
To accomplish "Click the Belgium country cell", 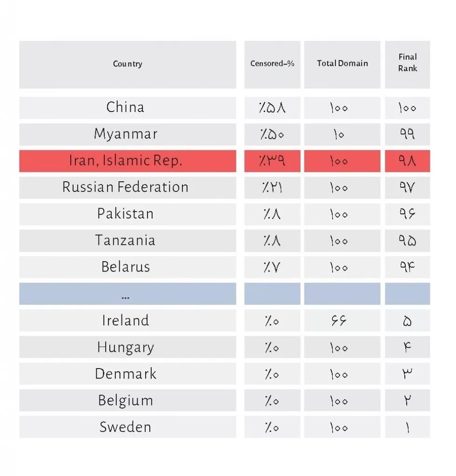I will (x=126, y=400).
